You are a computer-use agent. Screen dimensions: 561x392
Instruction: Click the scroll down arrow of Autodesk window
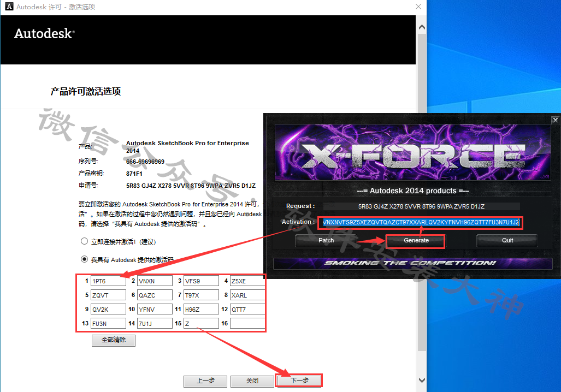tap(422, 380)
